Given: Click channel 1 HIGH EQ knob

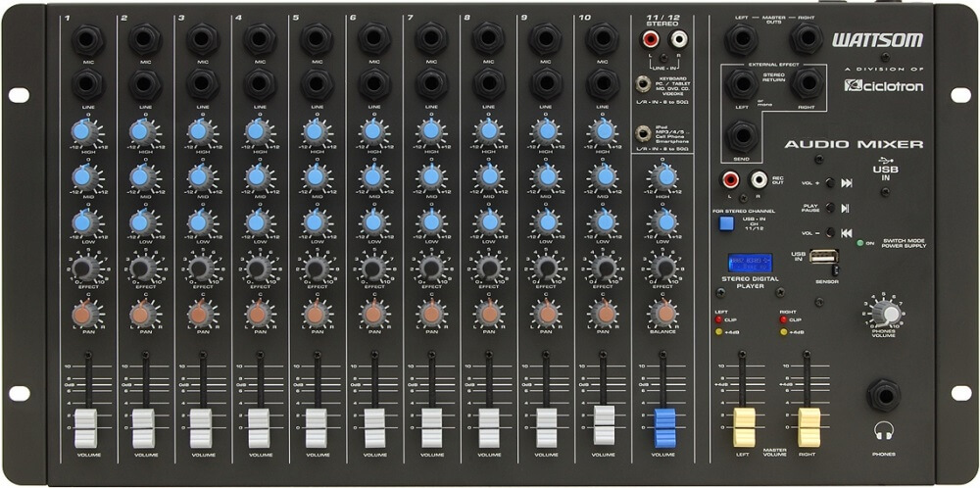Looking at the screenshot, I should coord(85,130).
